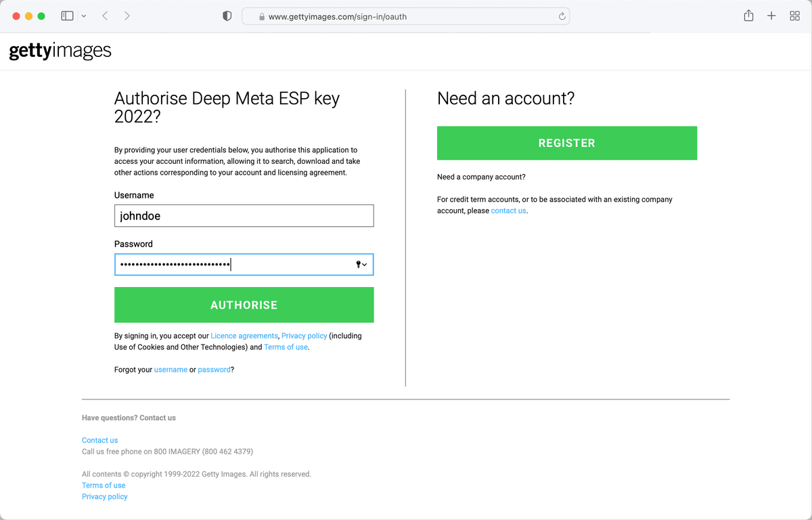
Task: Open the footer Contact us link
Action: [100, 440]
